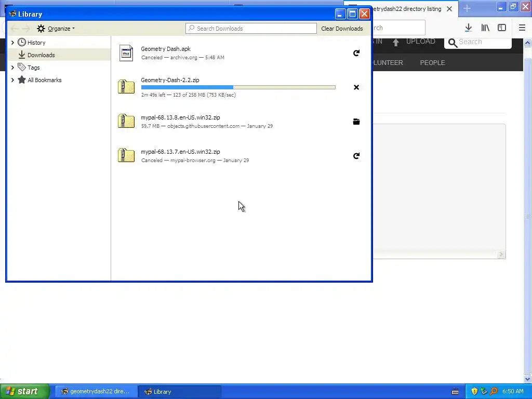Click the mypal-68.13.7 zip archive icon
This screenshot has width=532, height=399.
[x=126, y=155]
